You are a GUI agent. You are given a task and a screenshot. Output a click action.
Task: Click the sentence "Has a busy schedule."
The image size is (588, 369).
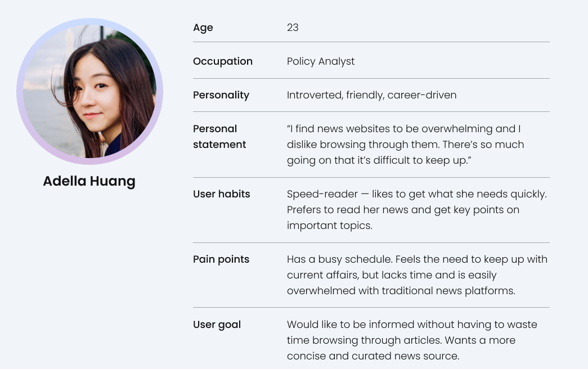339,259
